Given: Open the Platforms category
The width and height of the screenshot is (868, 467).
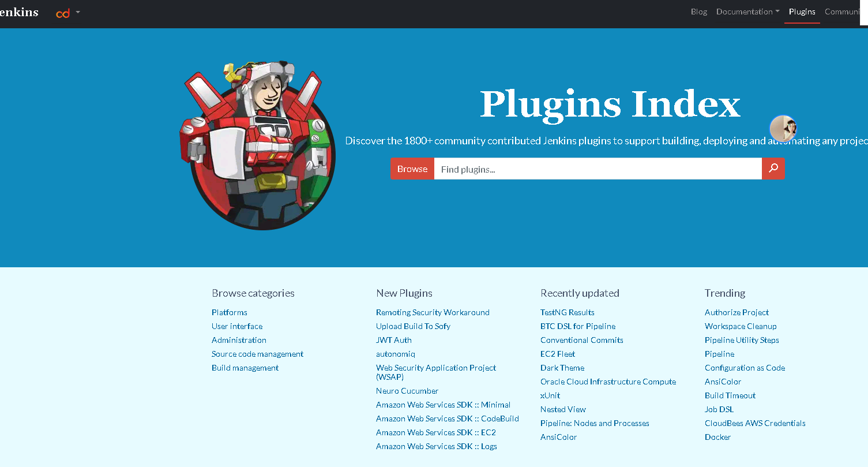Looking at the screenshot, I should point(230,312).
